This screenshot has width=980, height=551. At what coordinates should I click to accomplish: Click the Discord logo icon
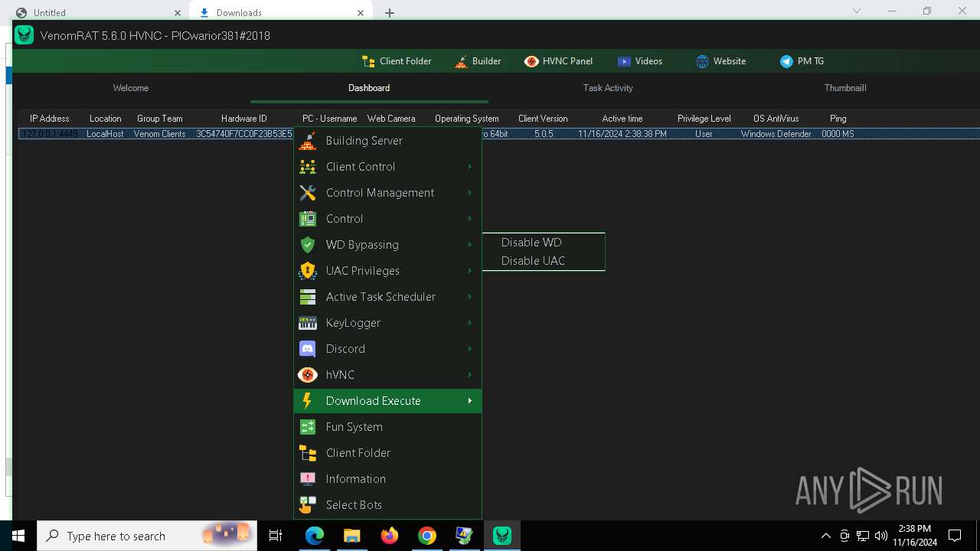click(x=307, y=349)
